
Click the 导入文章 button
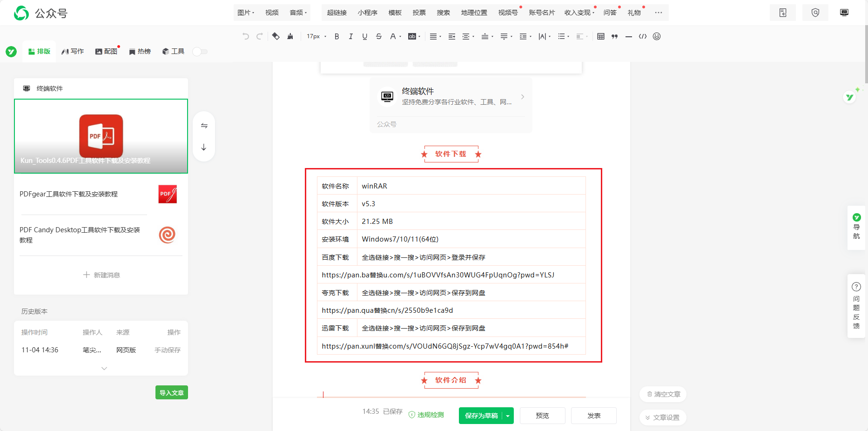click(x=172, y=392)
